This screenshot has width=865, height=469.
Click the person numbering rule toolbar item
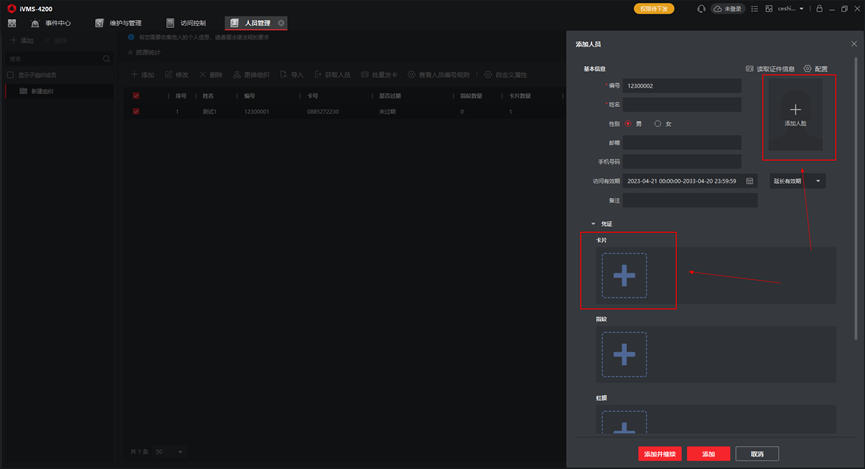[439, 75]
